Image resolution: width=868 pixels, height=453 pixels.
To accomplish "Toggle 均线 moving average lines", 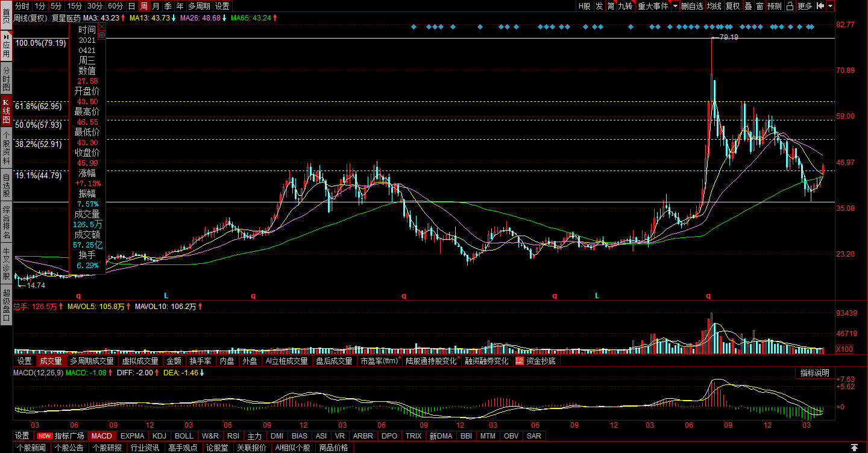I will point(714,6).
